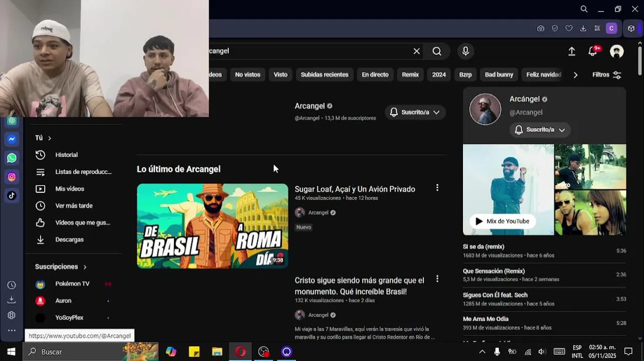The image size is (644, 361).
Task: Open Suscrito/a dropdown under Arcangel channel
Action: 415,112
